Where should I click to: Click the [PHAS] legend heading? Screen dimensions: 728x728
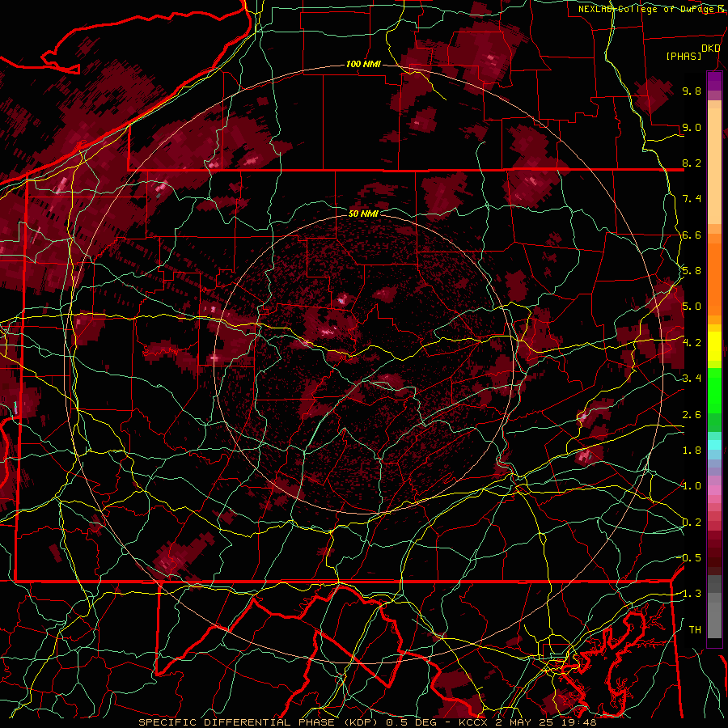point(684,56)
